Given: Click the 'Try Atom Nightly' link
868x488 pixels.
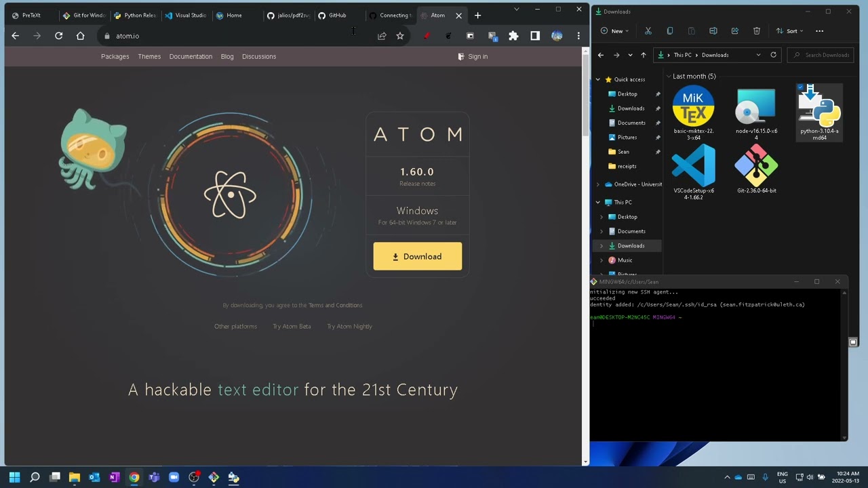Looking at the screenshot, I should 349,327.
